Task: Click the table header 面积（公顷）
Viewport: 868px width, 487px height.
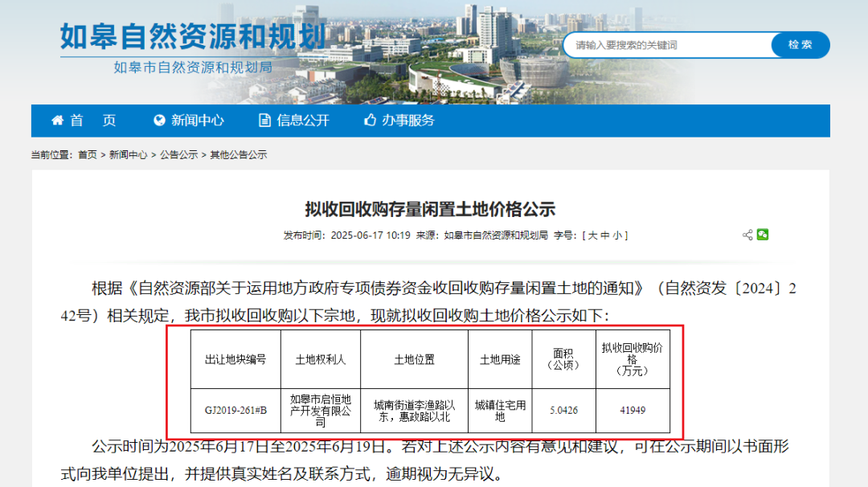Action: (x=563, y=360)
